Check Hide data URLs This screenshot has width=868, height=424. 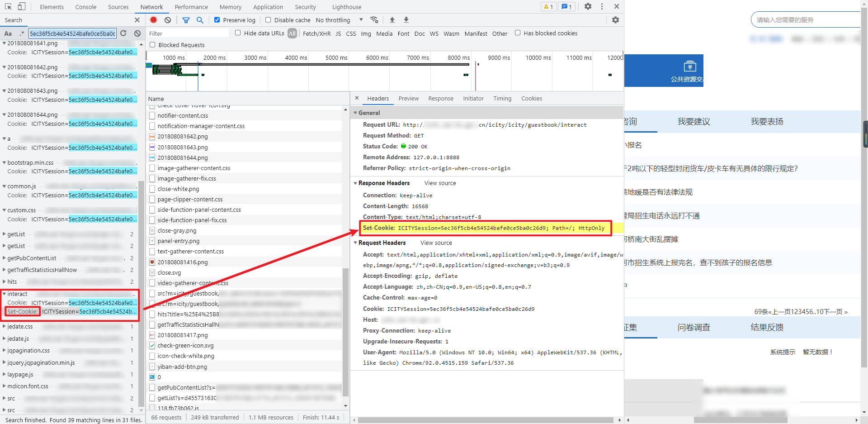[238, 33]
